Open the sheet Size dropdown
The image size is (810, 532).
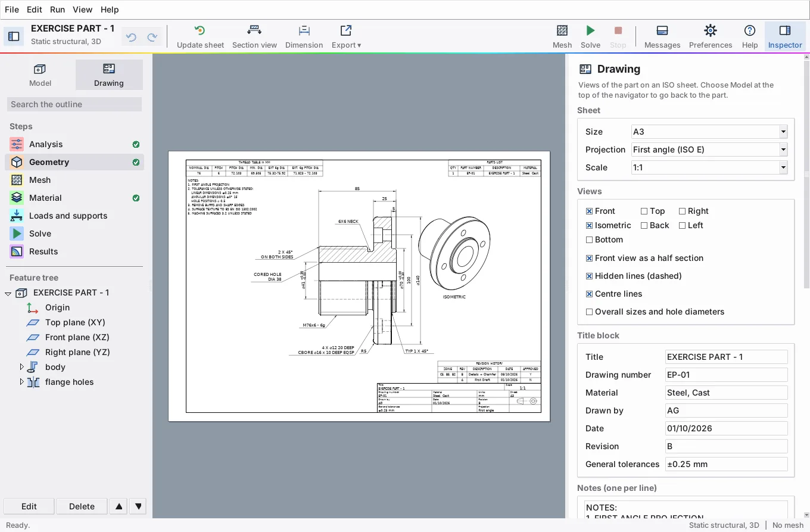[x=709, y=132]
